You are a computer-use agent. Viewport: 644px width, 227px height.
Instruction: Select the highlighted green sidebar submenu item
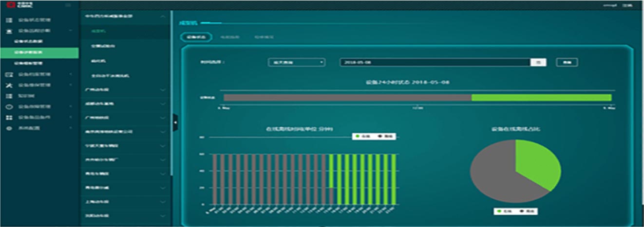coord(39,52)
